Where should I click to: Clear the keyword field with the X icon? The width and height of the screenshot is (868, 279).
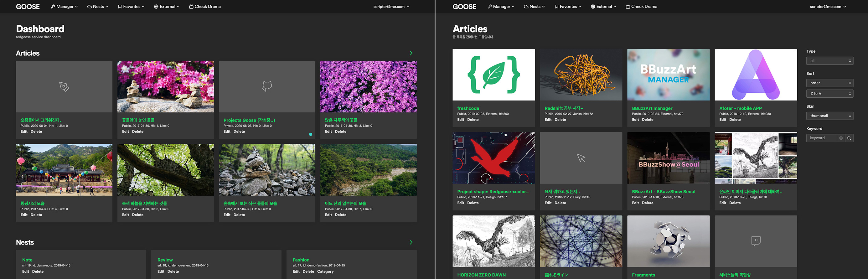(x=841, y=138)
